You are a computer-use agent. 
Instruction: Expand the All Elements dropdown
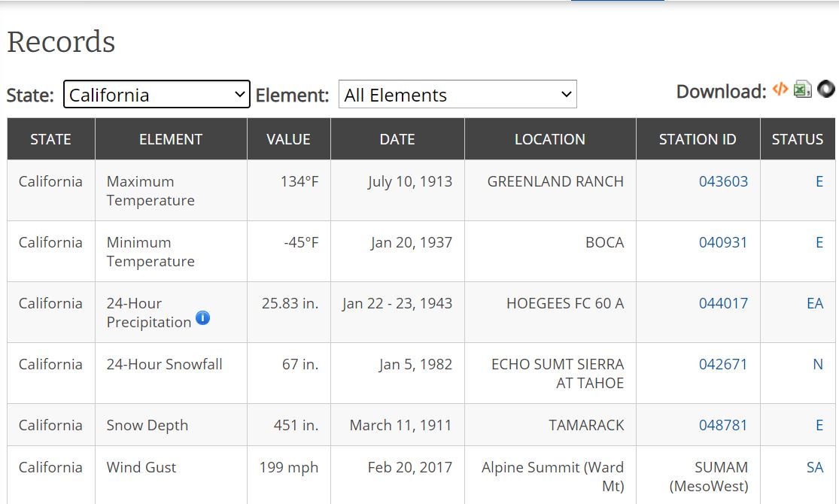click(457, 95)
